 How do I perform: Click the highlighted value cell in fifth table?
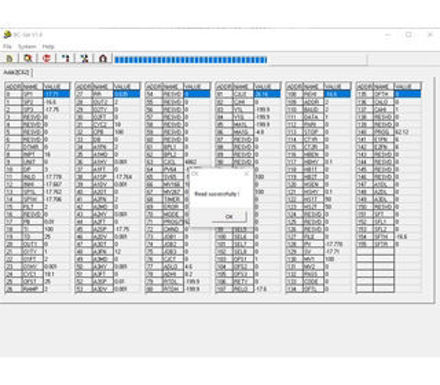pyautogui.click(x=337, y=94)
